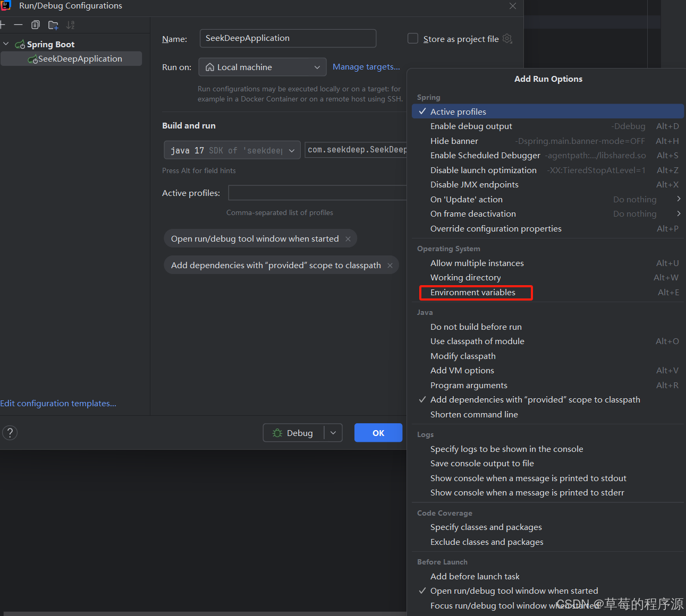Select Shorten command line option
The image size is (686, 616).
(x=548, y=415)
